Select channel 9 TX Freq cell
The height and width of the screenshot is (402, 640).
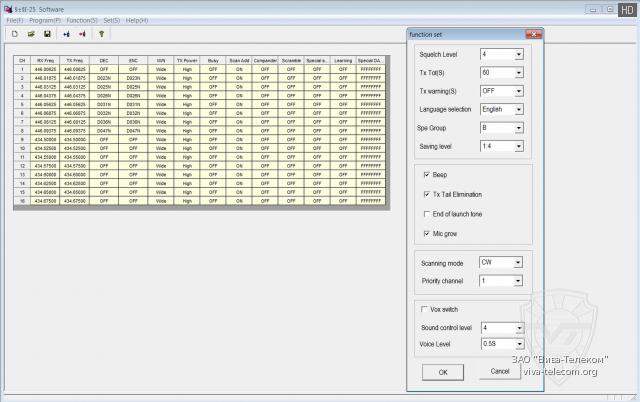click(x=75, y=140)
